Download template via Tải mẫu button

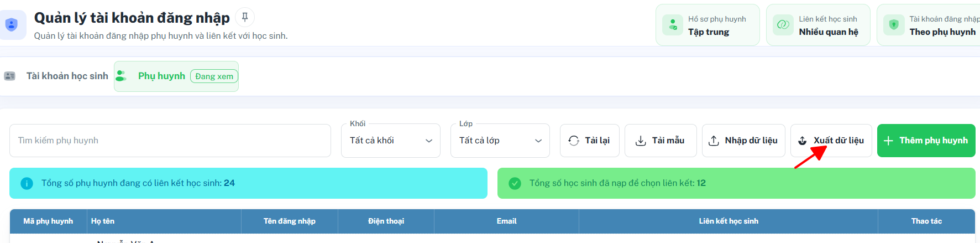(661, 141)
